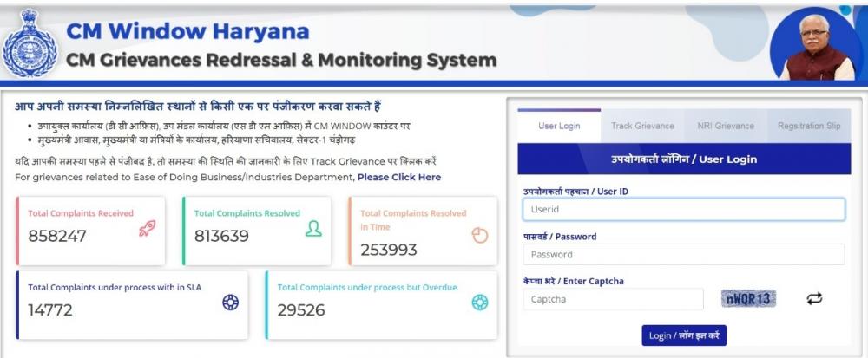Screen dimensions: 868x358
Task: Click the 14772 value
Action: pos(50,310)
